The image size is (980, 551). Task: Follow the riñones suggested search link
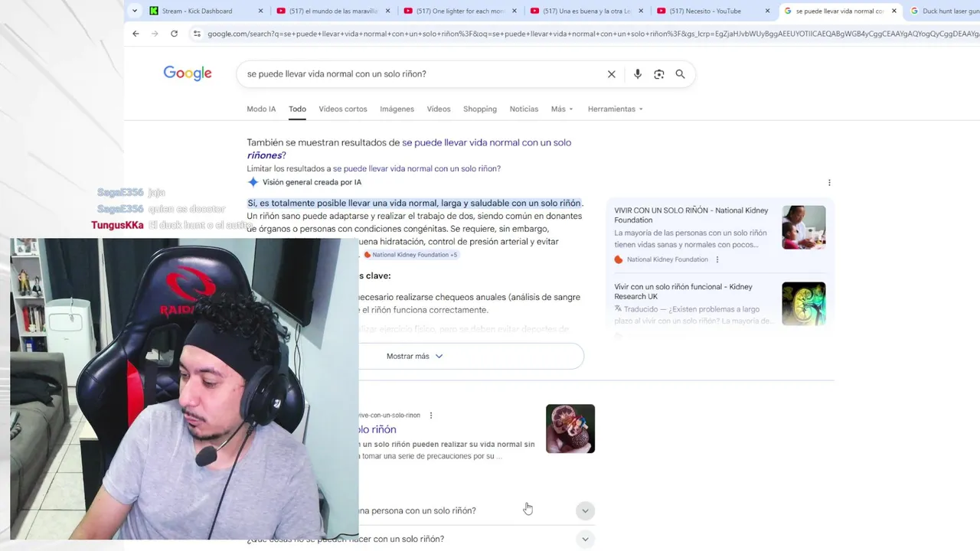tap(409, 148)
